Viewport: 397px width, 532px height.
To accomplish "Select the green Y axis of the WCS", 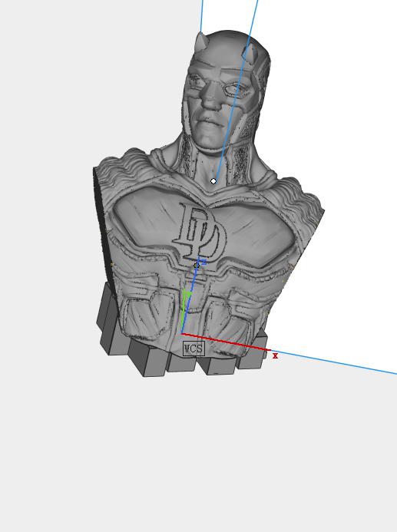I will 184,312.
